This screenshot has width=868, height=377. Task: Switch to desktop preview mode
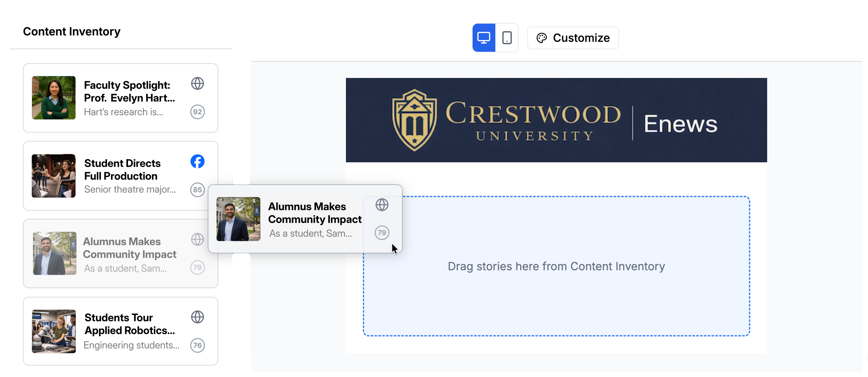483,37
